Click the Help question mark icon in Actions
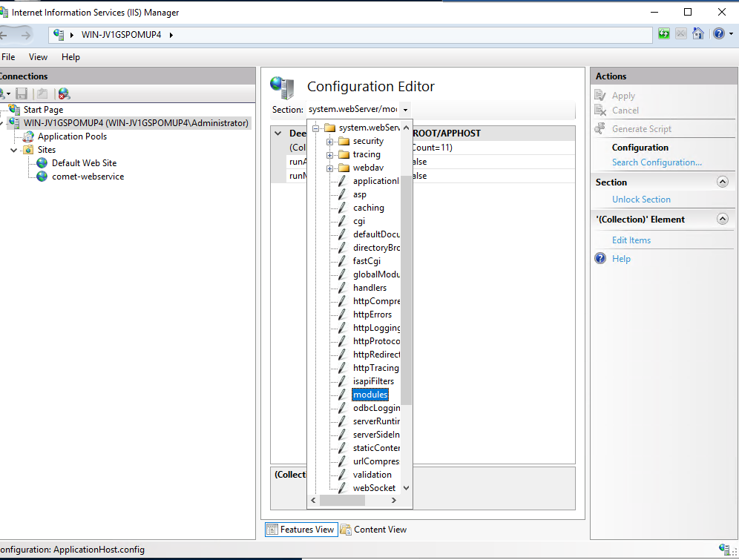739x560 pixels. pyautogui.click(x=600, y=258)
